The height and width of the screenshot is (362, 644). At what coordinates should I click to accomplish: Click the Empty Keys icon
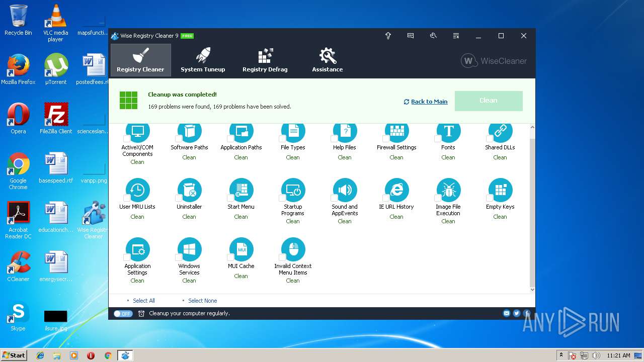[500, 190]
